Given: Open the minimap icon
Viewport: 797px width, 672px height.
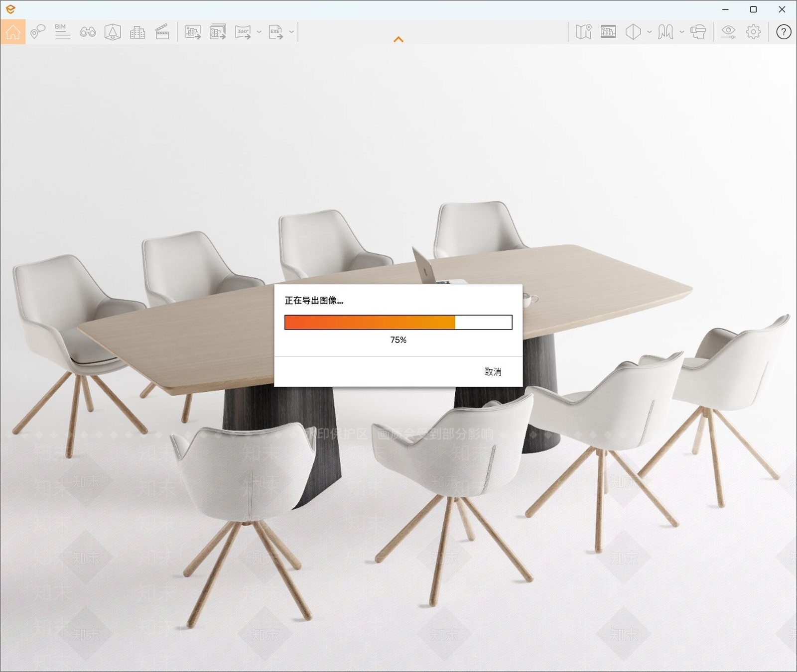Looking at the screenshot, I should [583, 32].
